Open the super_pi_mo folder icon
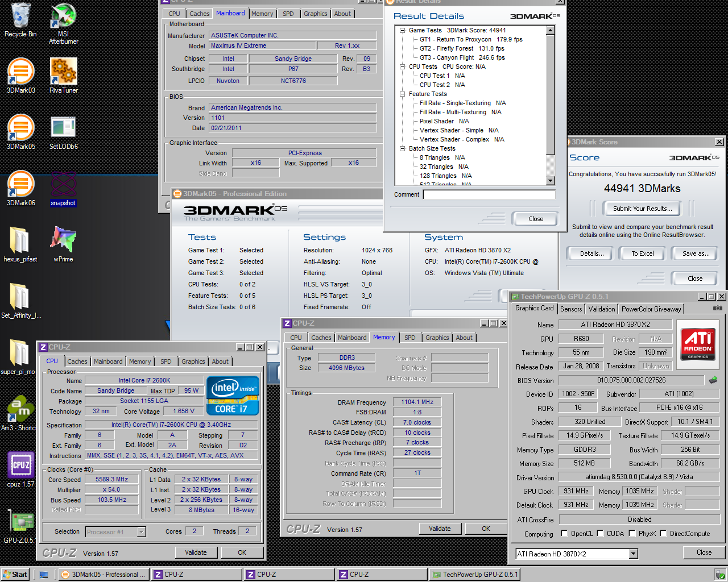Screen dimensions: 728x582 click(x=18, y=357)
